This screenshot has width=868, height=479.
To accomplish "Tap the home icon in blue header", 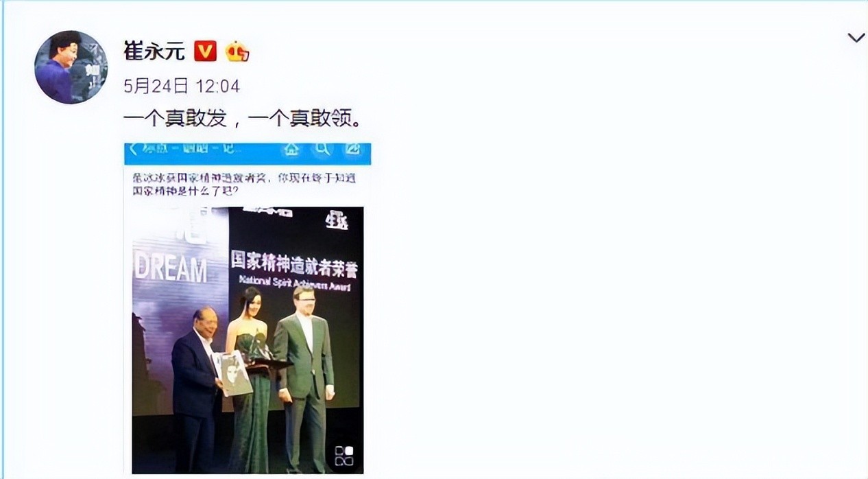I will point(291,149).
